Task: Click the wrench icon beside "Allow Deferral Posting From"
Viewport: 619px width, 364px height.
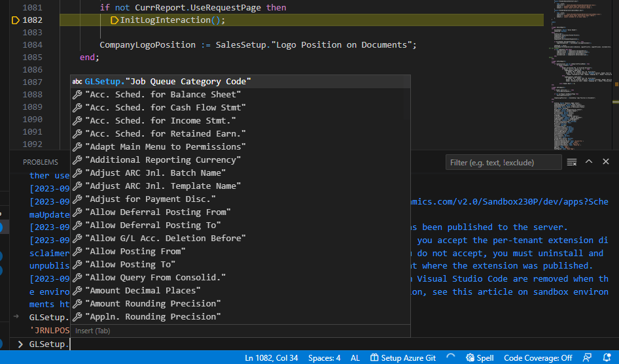Action: click(x=77, y=212)
